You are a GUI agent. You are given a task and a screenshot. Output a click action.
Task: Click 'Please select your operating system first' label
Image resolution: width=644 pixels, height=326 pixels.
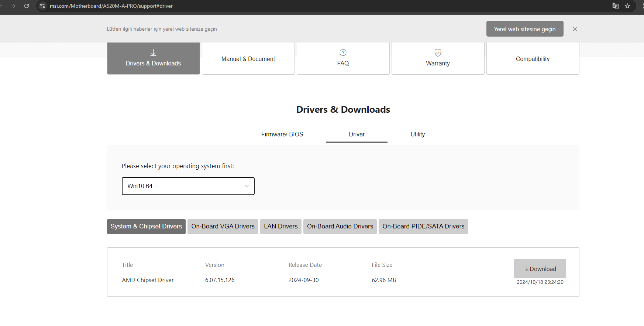point(178,166)
